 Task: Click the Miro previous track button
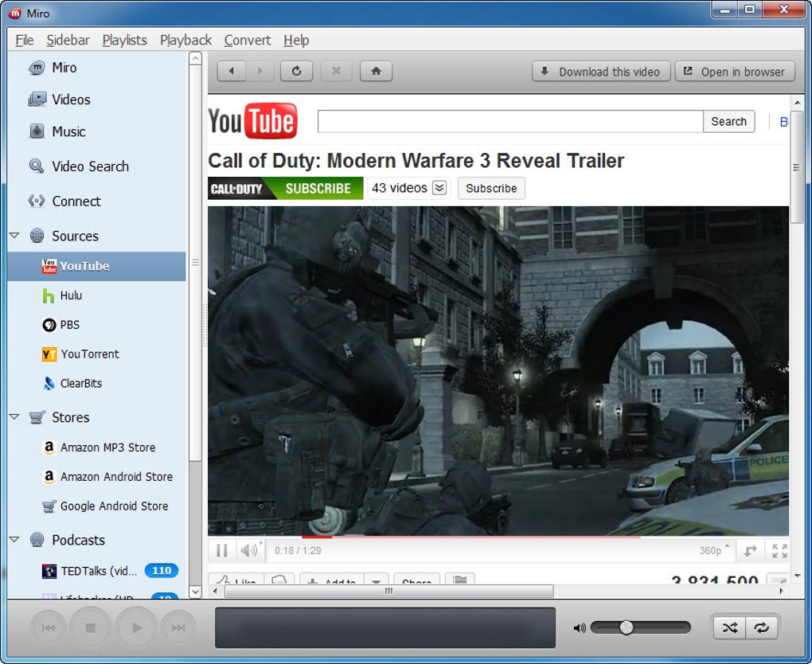(x=48, y=628)
